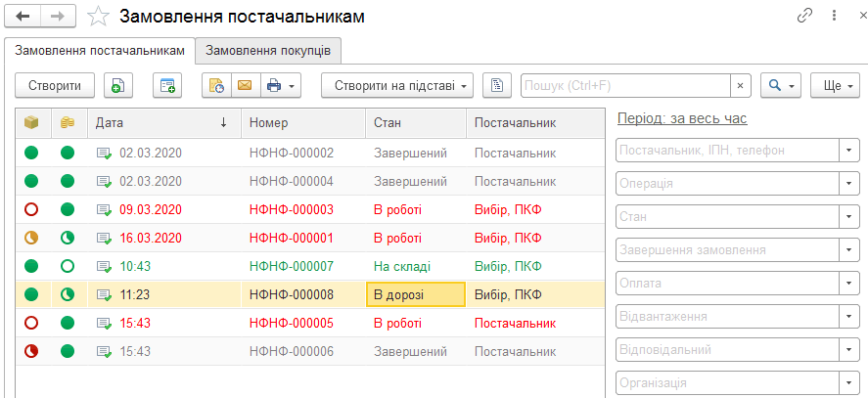The image size is (868, 398).
Task: Click payment status circle of НФНФ-000007
Action: tap(68, 266)
